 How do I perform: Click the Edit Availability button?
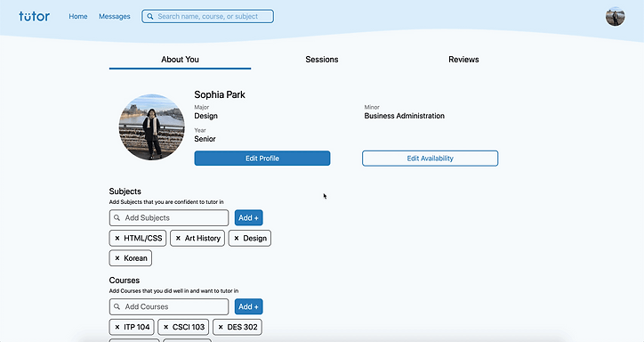[x=430, y=159]
